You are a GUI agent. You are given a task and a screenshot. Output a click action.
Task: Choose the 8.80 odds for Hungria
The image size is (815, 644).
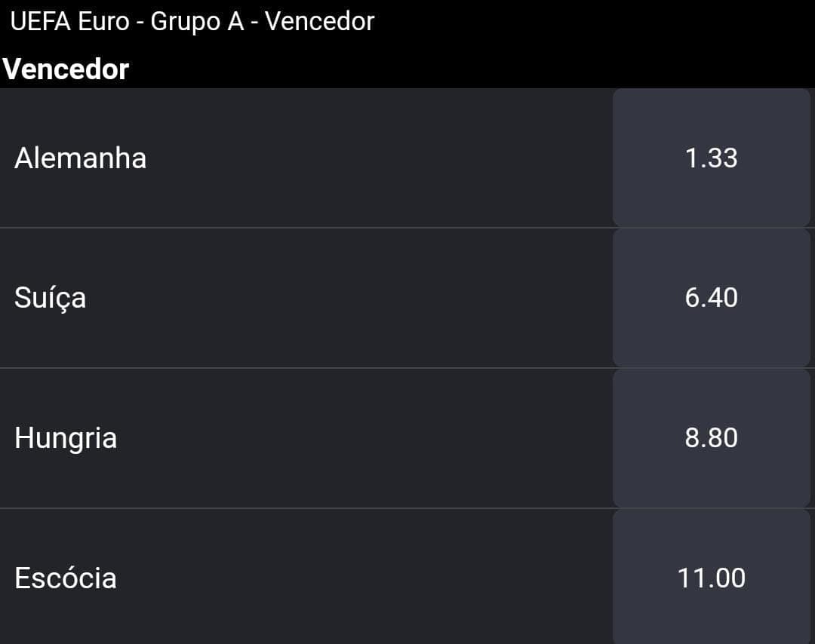tap(711, 438)
